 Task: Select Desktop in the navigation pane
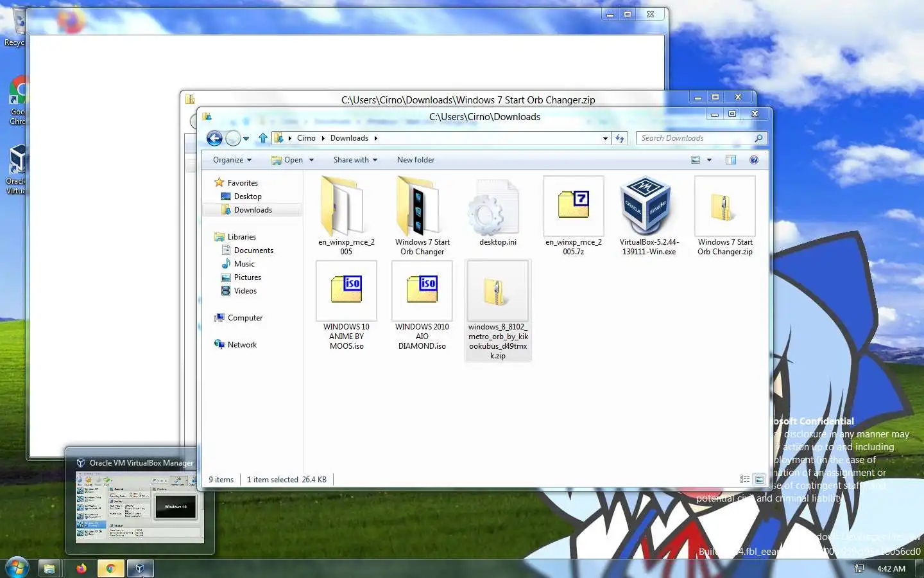coord(247,197)
